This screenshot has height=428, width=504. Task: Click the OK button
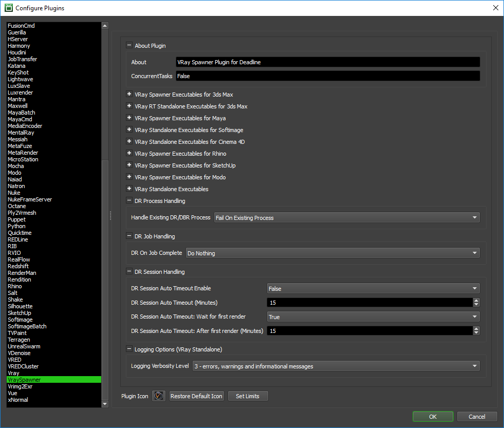(x=432, y=416)
